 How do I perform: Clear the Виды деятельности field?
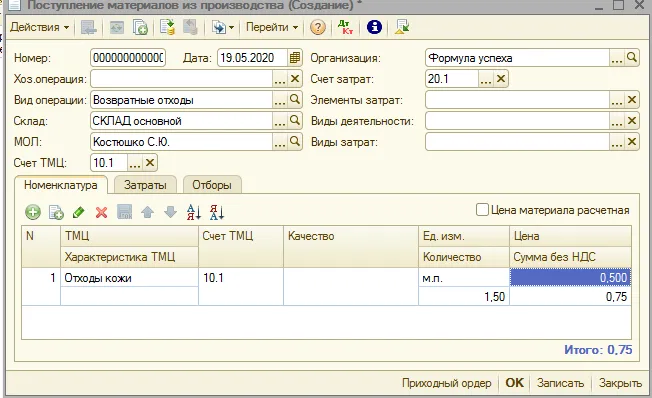(x=632, y=121)
